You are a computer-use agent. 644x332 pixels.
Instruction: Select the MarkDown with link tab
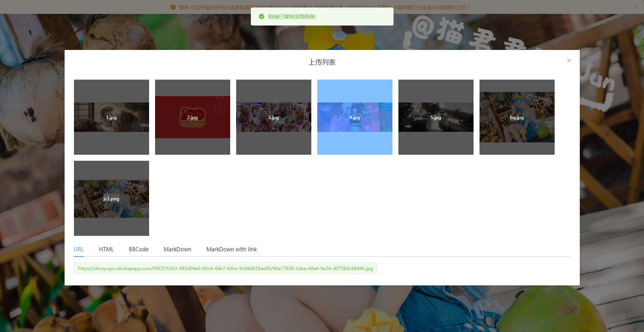click(x=231, y=249)
